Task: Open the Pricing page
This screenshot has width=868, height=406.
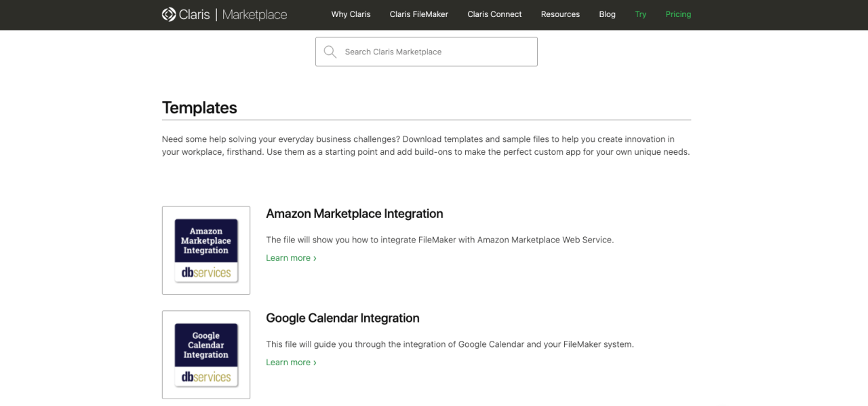Action: click(678, 14)
